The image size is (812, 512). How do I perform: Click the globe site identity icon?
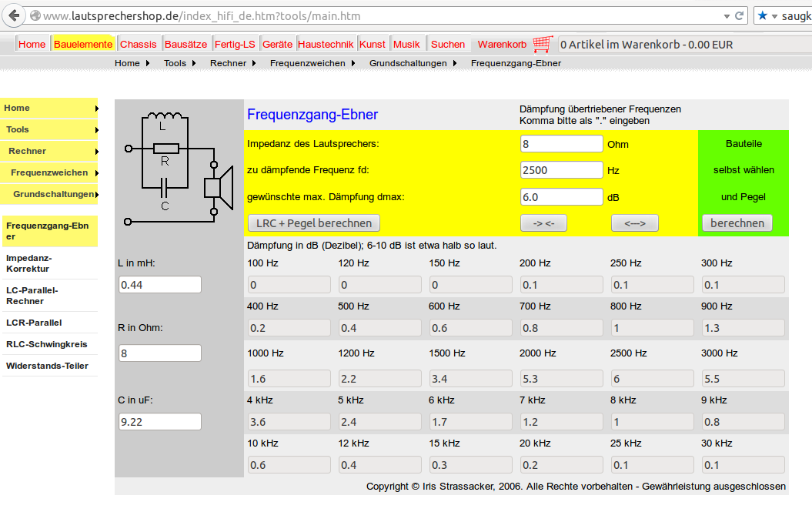[x=35, y=16]
